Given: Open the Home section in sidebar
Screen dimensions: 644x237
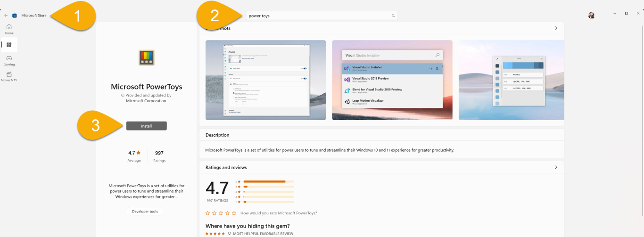Looking at the screenshot, I should (x=9, y=29).
